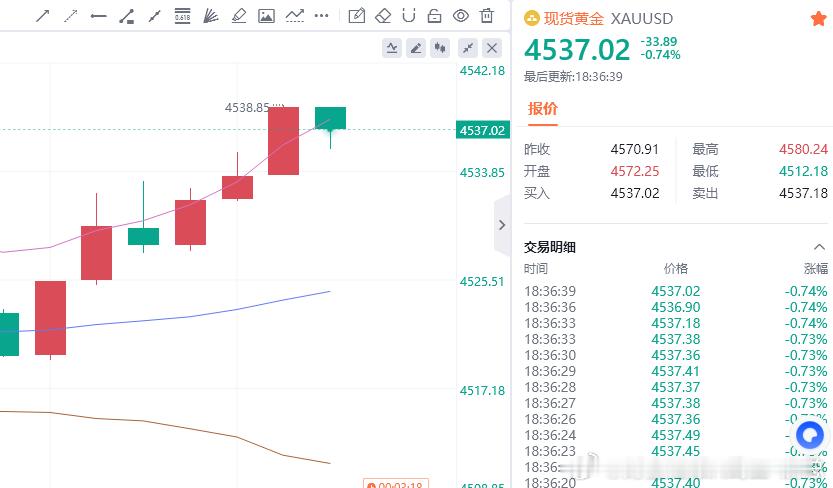
Task: Click the 买入 price 4537.02
Action: [634, 193]
